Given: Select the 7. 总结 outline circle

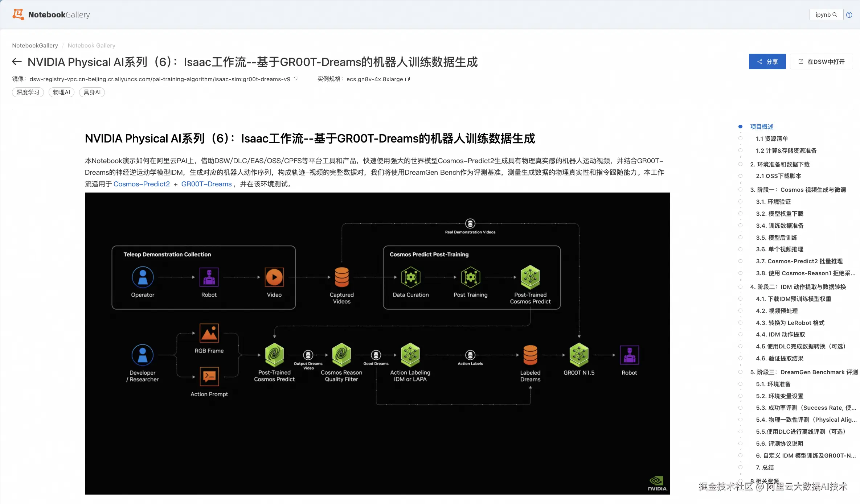Looking at the screenshot, I should pos(740,467).
